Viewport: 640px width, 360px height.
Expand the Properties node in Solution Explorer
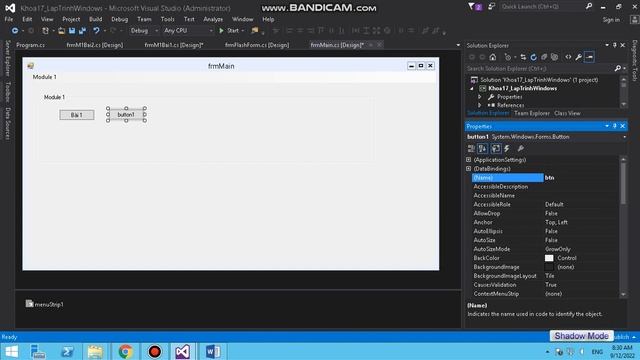point(480,97)
